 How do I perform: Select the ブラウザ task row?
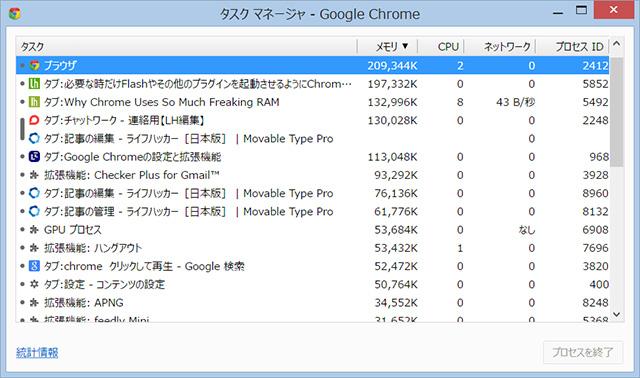pos(312,65)
